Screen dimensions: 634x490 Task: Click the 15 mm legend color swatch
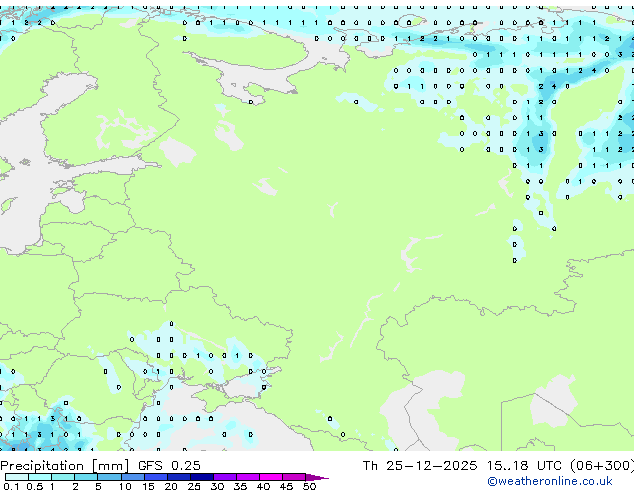point(156,477)
